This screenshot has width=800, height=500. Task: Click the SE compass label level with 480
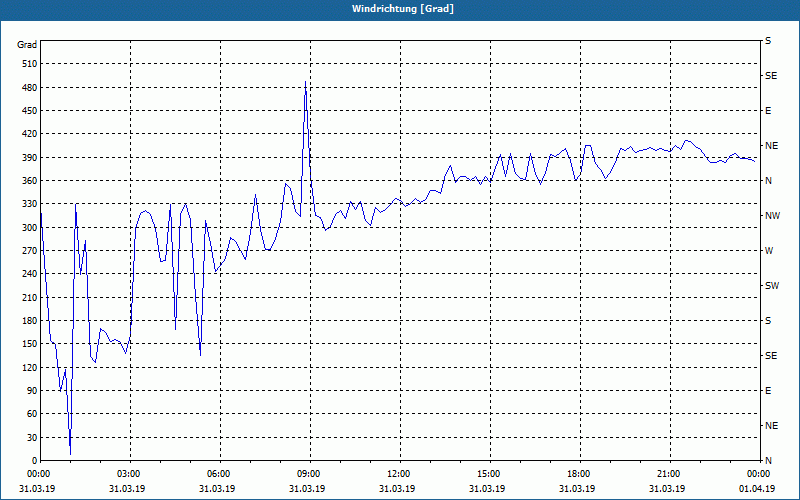771,76
